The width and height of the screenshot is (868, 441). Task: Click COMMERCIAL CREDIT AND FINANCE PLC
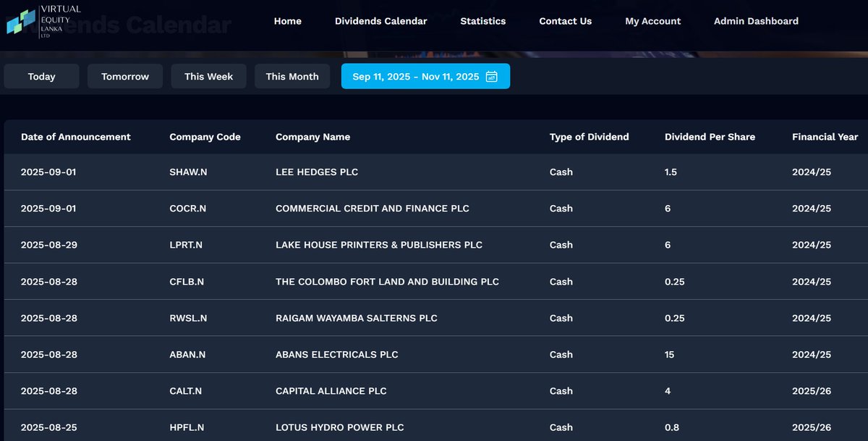(x=373, y=209)
